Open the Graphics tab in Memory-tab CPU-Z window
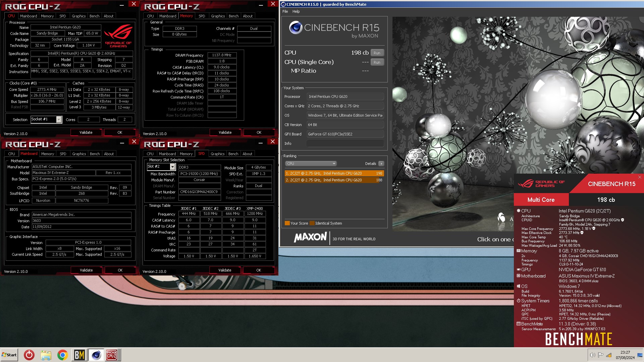Viewport: 644px width, 362px height. (x=218, y=16)
